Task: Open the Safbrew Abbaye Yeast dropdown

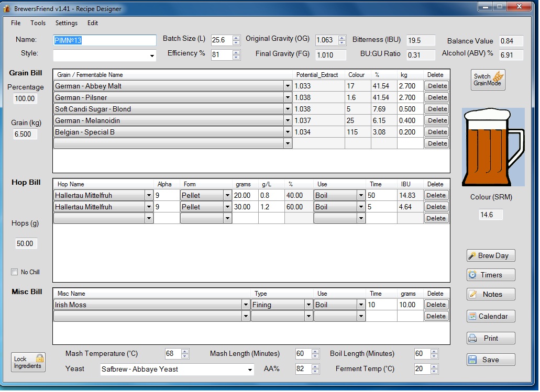Action: tap(250, 369)
